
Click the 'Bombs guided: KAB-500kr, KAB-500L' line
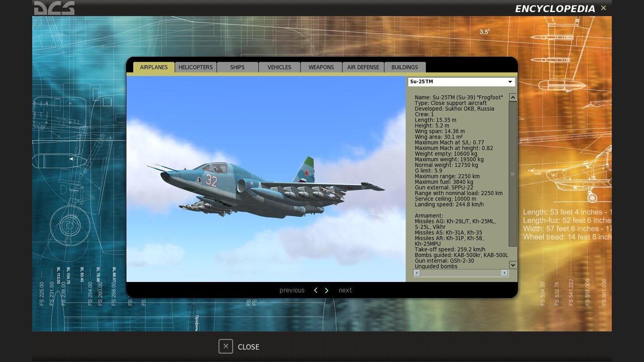pyautogui.click(x=462, y=255)
